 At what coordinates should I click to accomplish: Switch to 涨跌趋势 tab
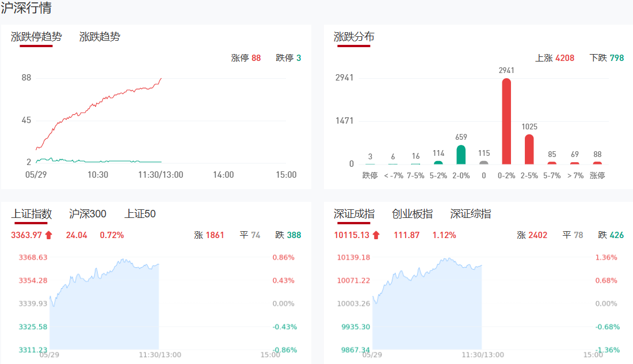(x=100, y=37)
